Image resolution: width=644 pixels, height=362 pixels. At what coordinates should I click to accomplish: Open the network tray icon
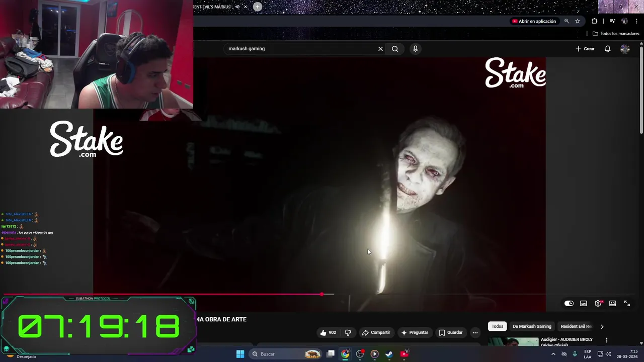[x=600, y=354]
